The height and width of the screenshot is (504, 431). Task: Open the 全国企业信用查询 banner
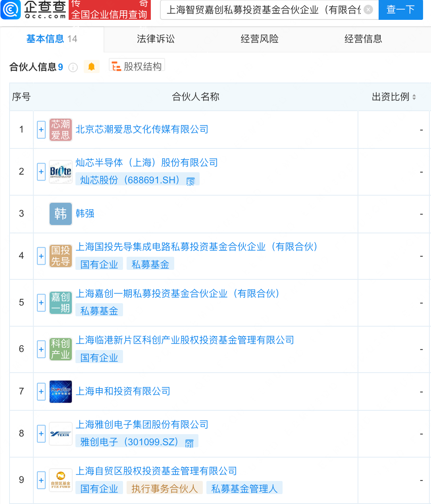(x=109, y=10)
